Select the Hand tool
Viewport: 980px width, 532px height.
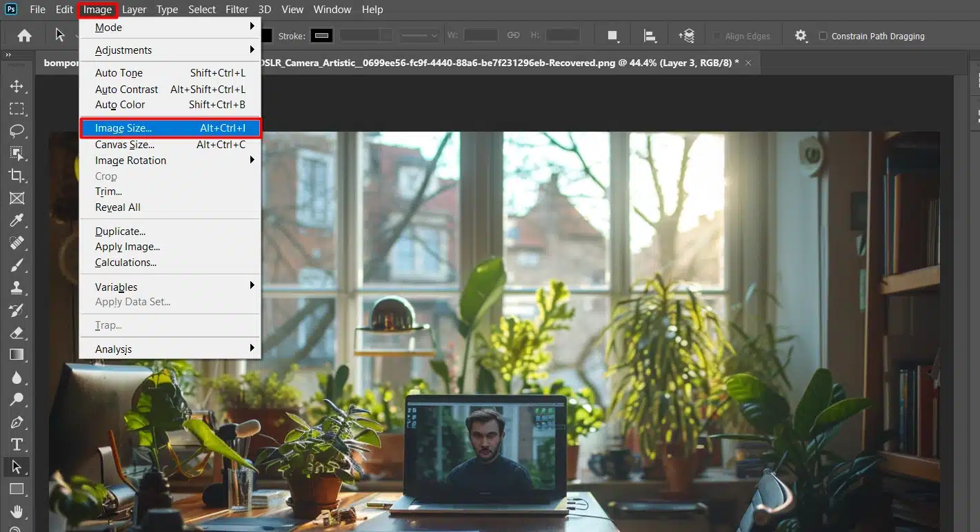pos(17,511)
